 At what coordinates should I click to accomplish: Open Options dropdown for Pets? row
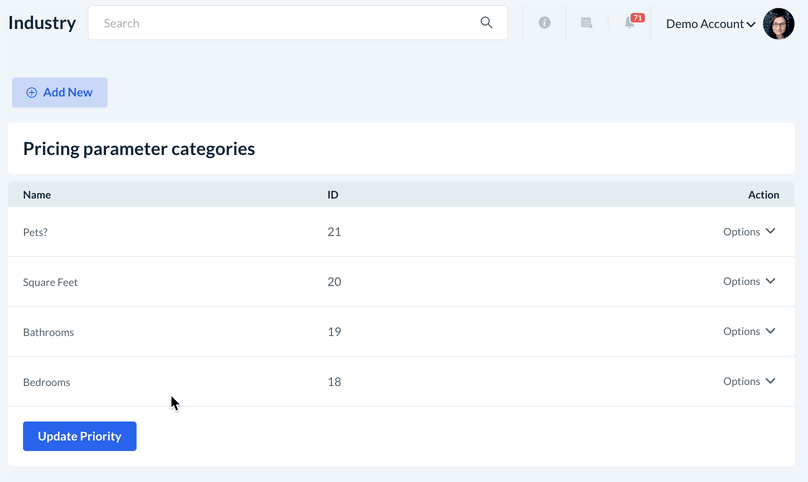(x=749, y=232)
